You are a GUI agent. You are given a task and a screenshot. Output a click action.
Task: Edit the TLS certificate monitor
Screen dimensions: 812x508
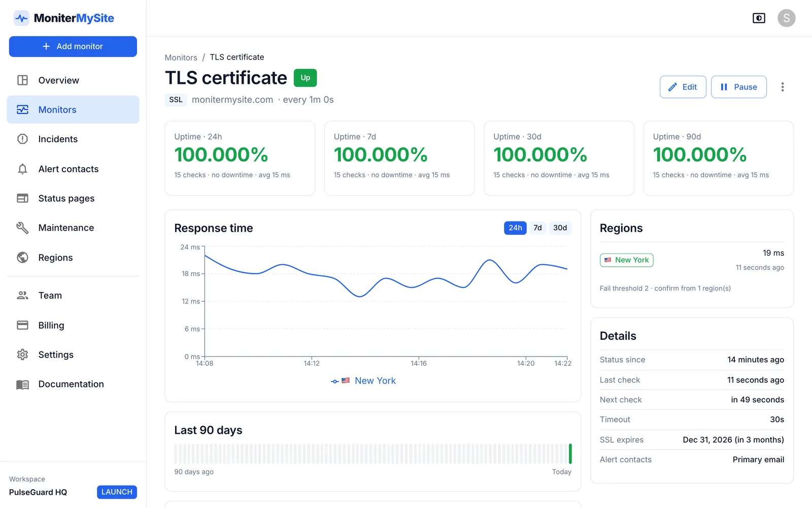tap(683, 87)
